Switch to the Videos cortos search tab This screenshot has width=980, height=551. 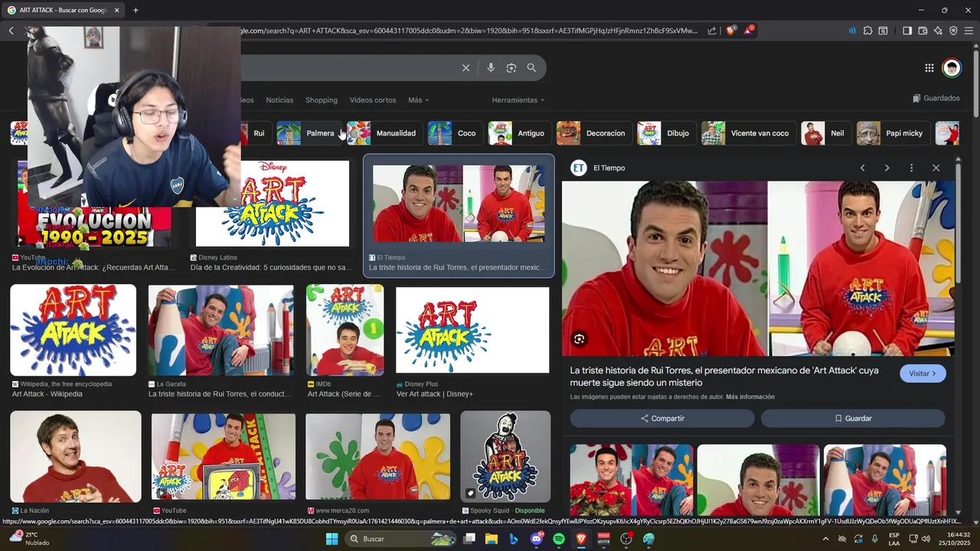pos(373,100)
